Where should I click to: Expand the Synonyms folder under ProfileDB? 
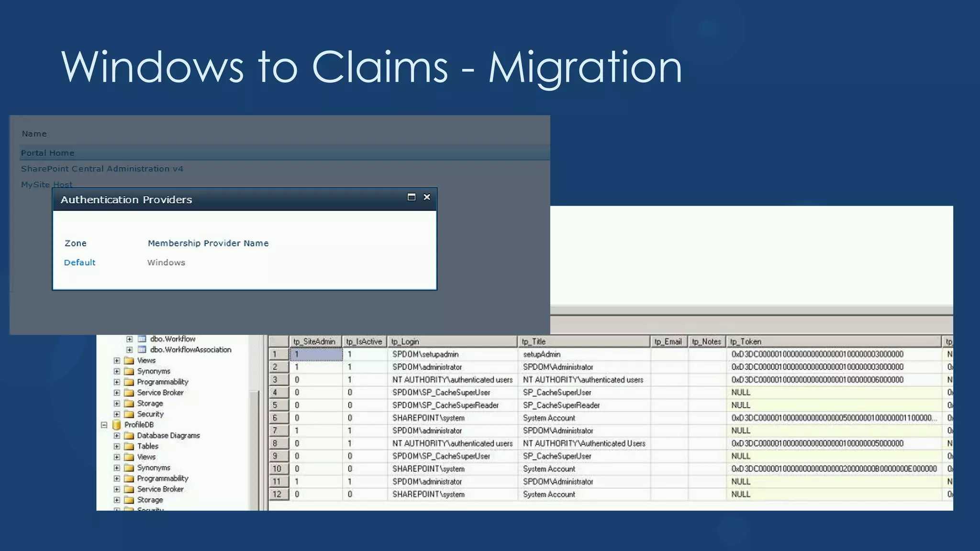117,468
